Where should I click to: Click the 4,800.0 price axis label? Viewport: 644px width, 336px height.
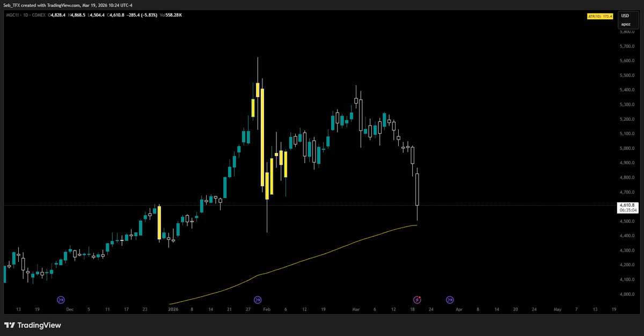pos(628,178)
